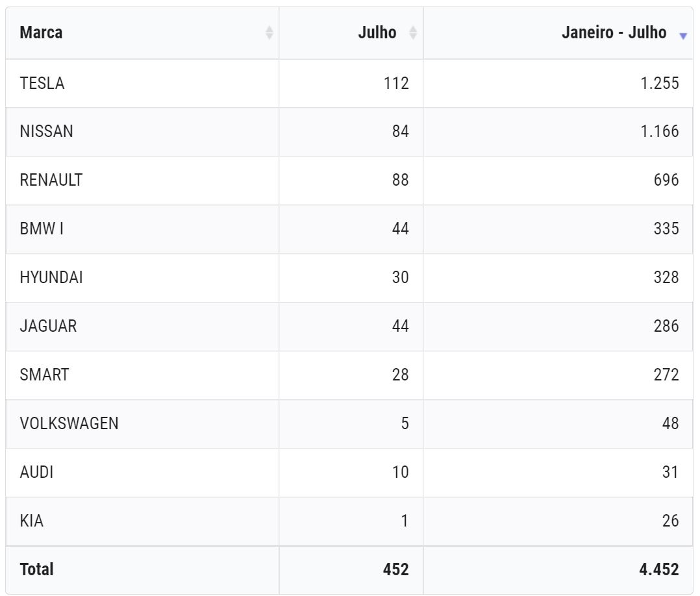Select the NISSAN brand cell

pos(142,132)
